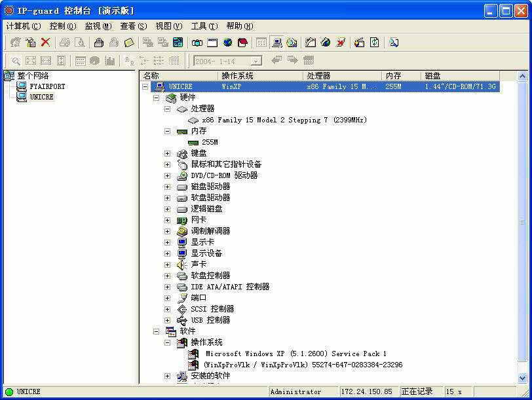Select FYAIRPORT computer in network tree

click(47, 86)
